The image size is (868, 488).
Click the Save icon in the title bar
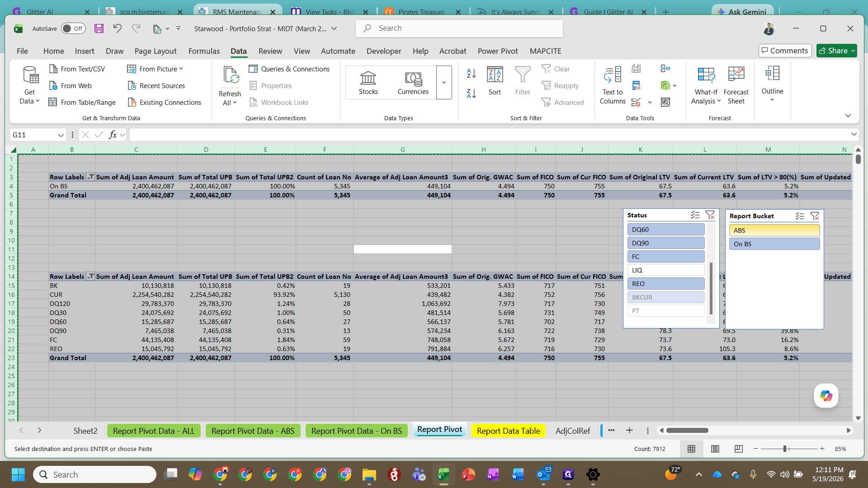coord(99,28)
